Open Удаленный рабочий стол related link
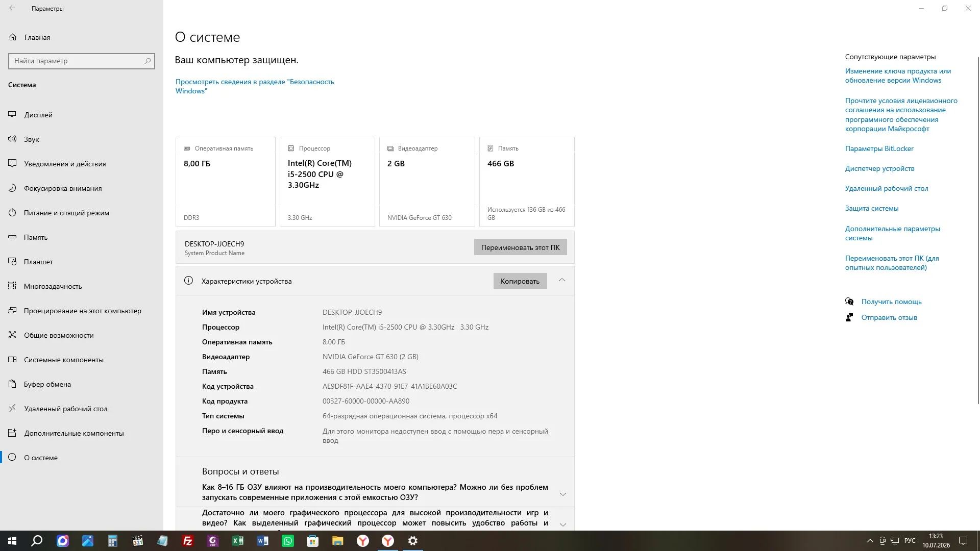 pyautogui.click(x=887, y=188)
